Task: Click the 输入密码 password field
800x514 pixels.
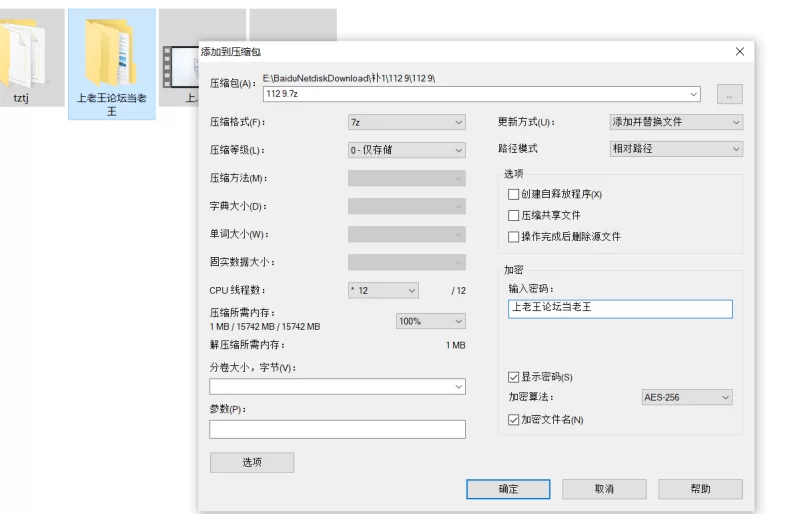Action: tap(620, 309)
